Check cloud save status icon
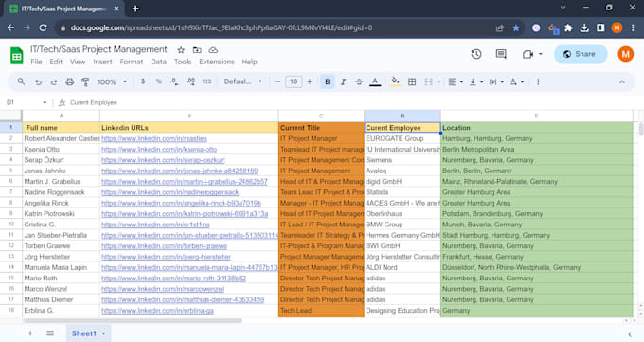 [213, 50]
